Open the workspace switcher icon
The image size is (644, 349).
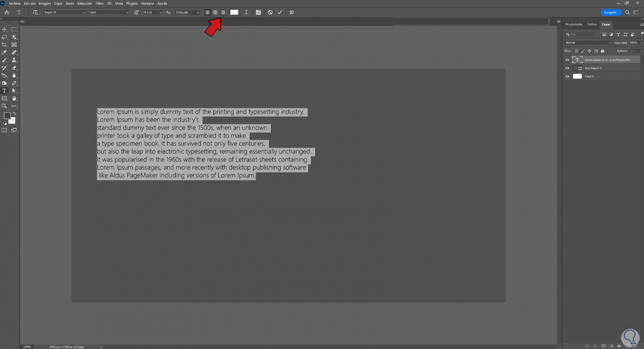point(636,12)
